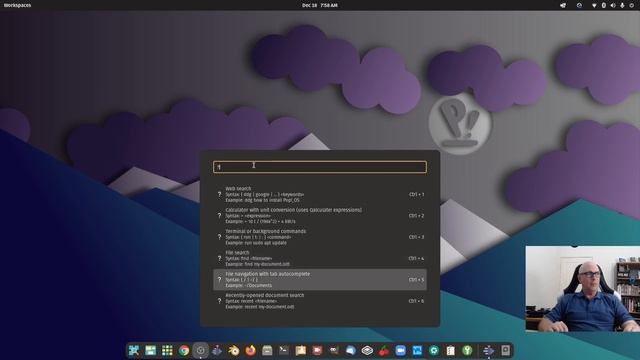The width and height of the screenshot is (640, 360).
Task: Click the Ctrl + 6 shortcut label
Action: (x=416, y=301)
